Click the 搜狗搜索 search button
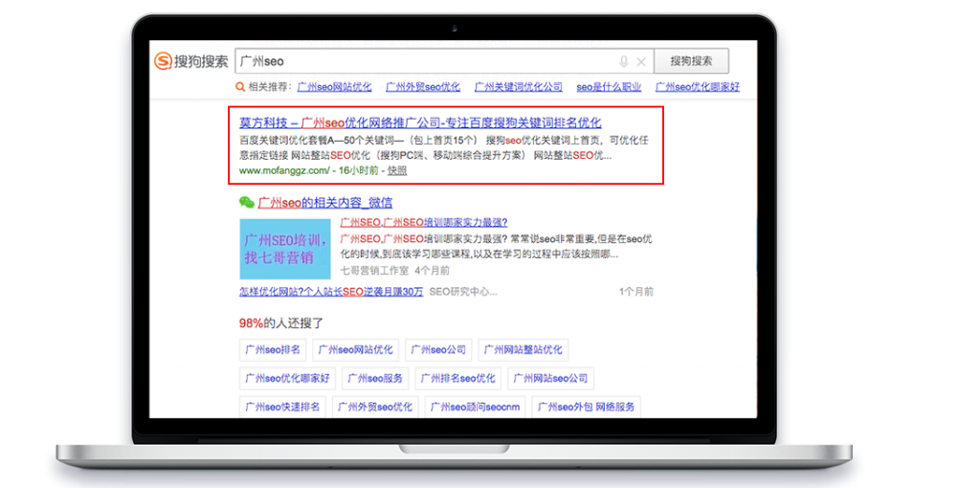This screenshot has height=488, width=980. click(691, 61)
